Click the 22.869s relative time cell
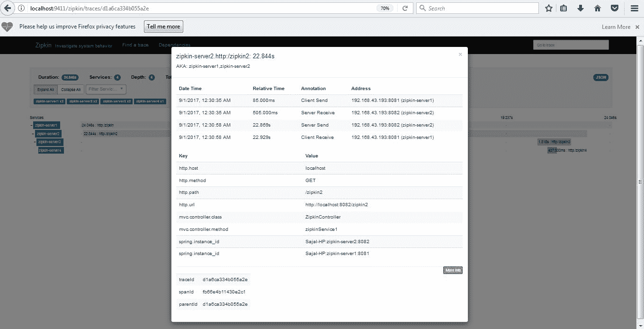Image resolution: width=644 pixels, height=329 pixels. [x=261, y=125]
